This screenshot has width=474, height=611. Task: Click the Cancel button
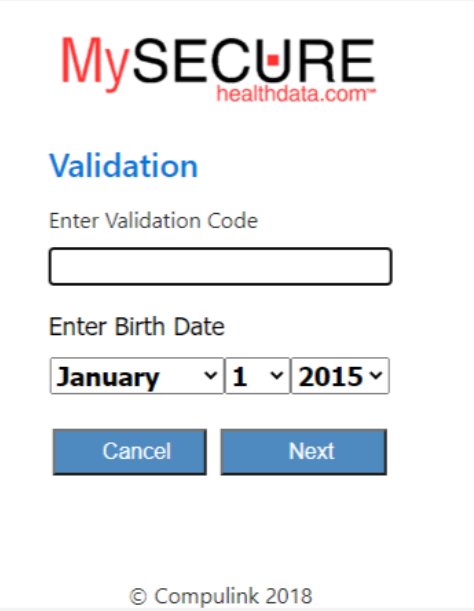129,452
